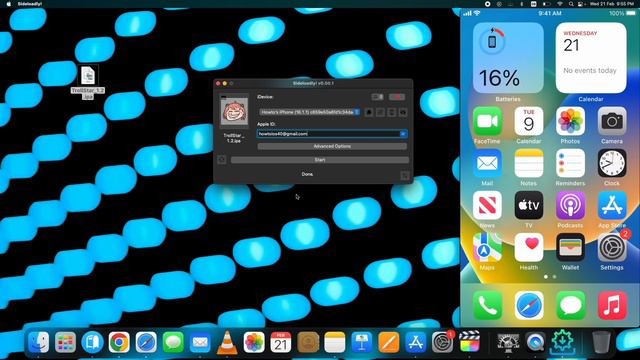Click the TrollStar IPA image in Sideloadly
The image size is (640, 360).
click(x=234, y=112)
